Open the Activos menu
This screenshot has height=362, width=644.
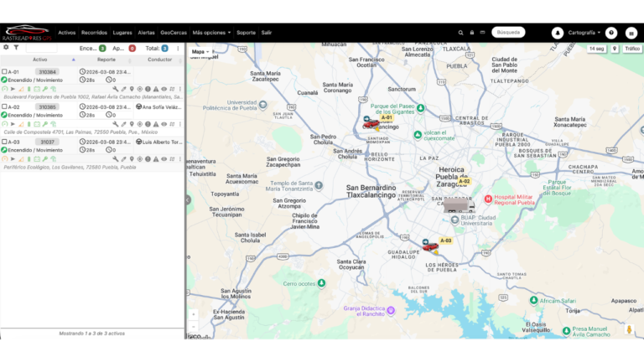click(x=66, y=33)
